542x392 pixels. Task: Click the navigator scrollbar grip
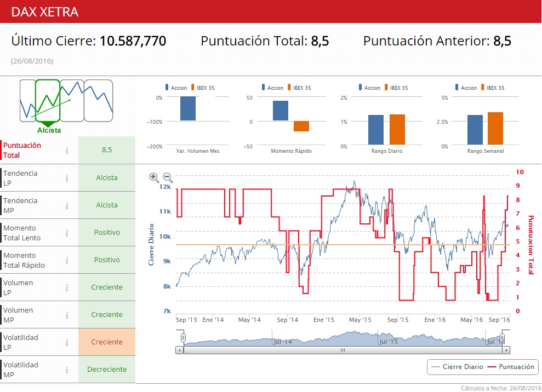point(343,350)
